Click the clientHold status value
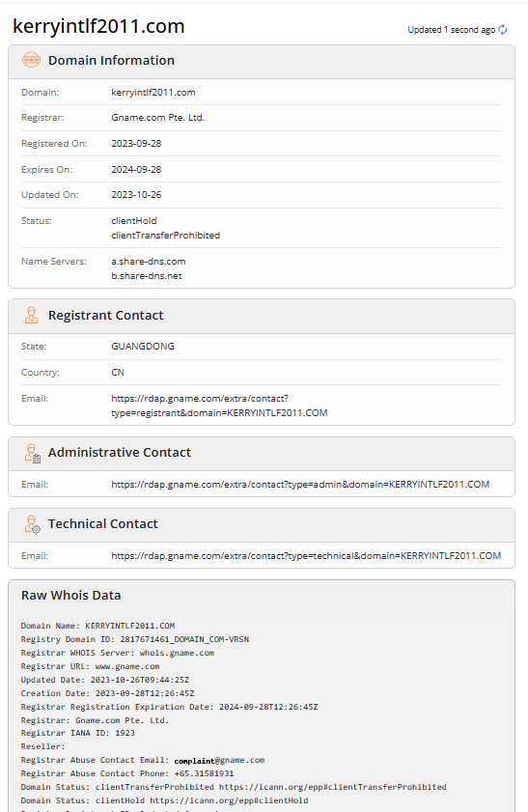 coord(134,220)
